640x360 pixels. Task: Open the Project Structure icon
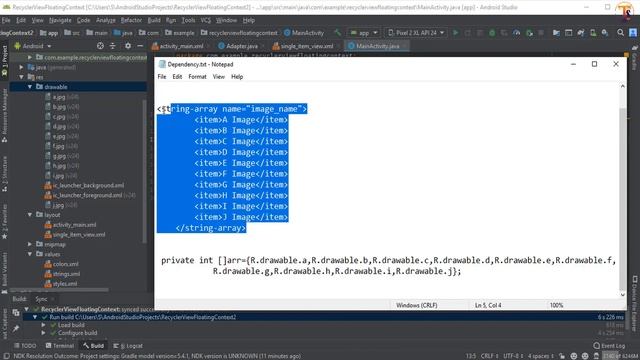[556, 33]
